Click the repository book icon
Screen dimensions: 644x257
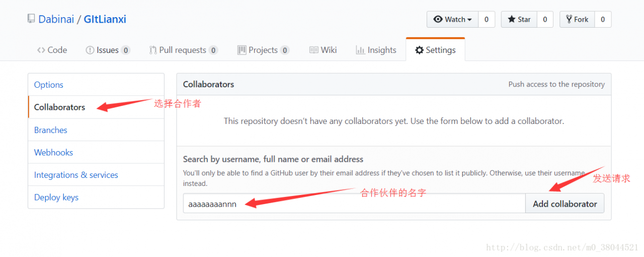pos(31,20)
